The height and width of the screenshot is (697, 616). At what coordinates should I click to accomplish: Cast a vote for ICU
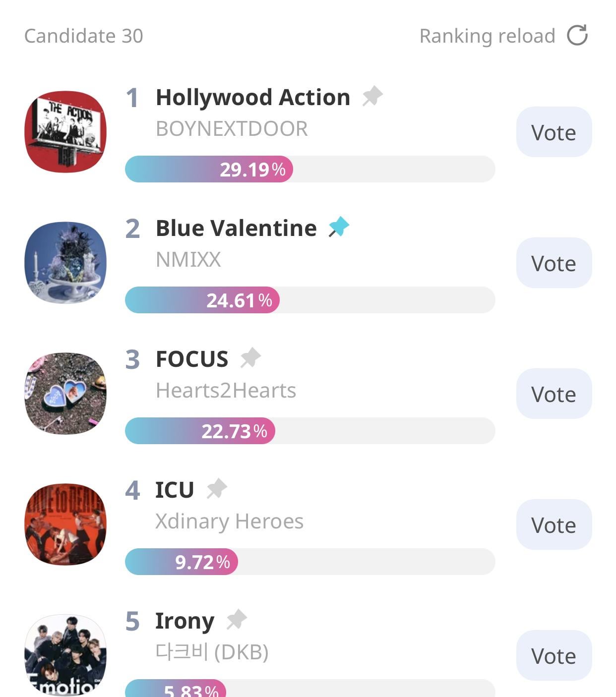point(554,525)
